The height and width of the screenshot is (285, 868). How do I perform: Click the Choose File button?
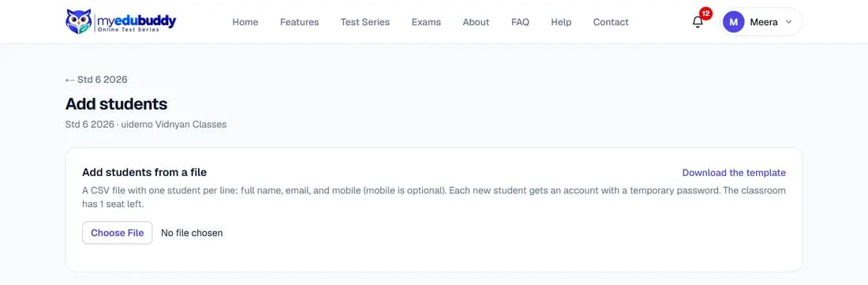(118, 233)
